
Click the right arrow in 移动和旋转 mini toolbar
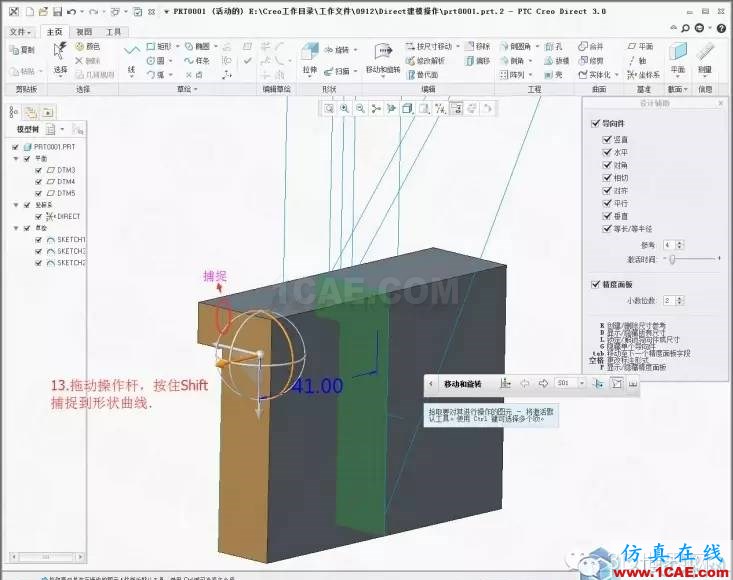543,383
